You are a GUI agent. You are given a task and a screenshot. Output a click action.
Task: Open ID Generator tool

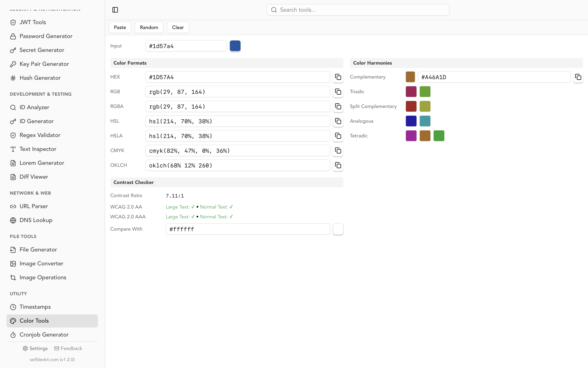[x=52, y=121]
